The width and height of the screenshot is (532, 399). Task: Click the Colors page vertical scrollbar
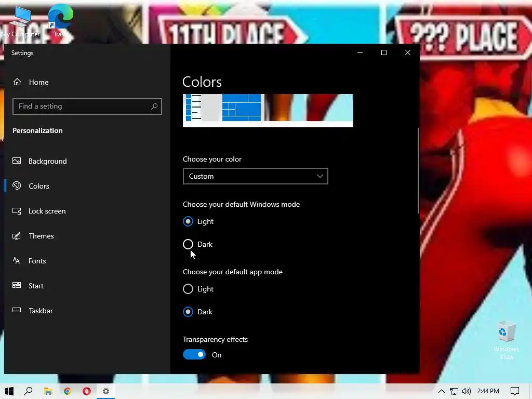coord(418,170)
